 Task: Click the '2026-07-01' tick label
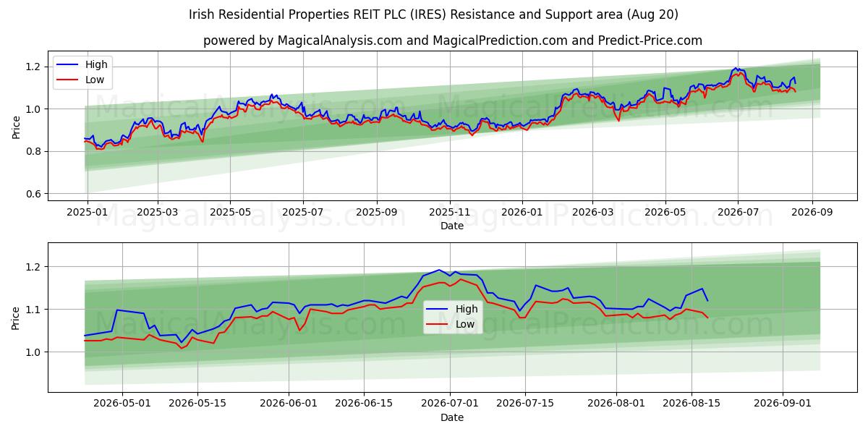coord(451,403)
